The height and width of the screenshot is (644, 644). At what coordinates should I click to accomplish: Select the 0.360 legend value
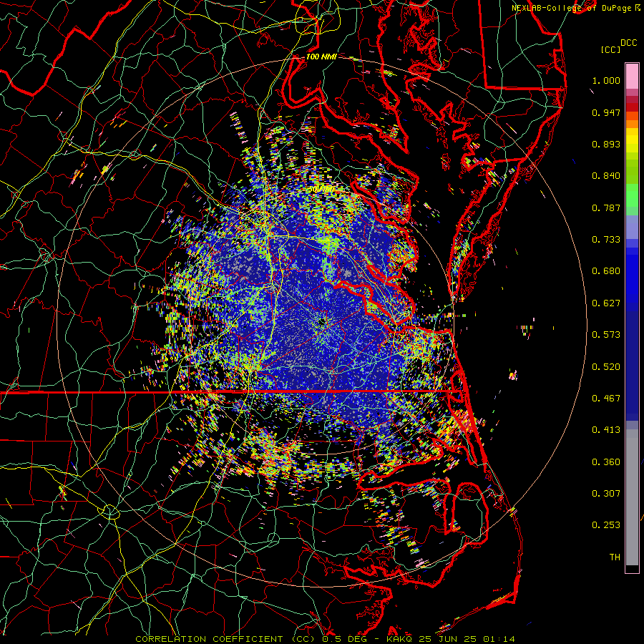pos(606,462)
